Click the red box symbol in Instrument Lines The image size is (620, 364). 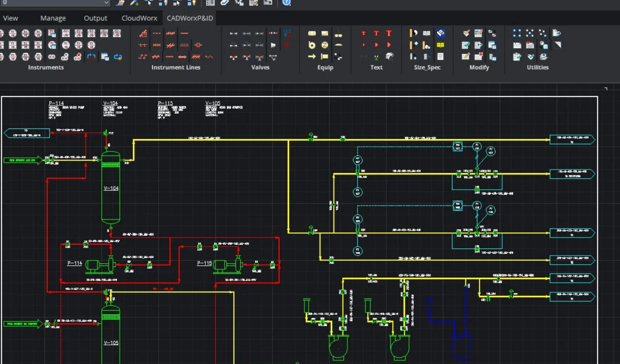198,45
